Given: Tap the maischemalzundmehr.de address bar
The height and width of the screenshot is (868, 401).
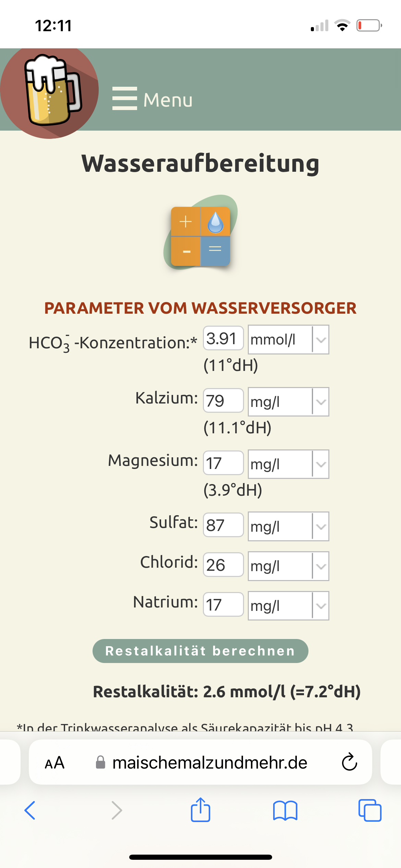Looking at the screenshot, I should [209, 763].
